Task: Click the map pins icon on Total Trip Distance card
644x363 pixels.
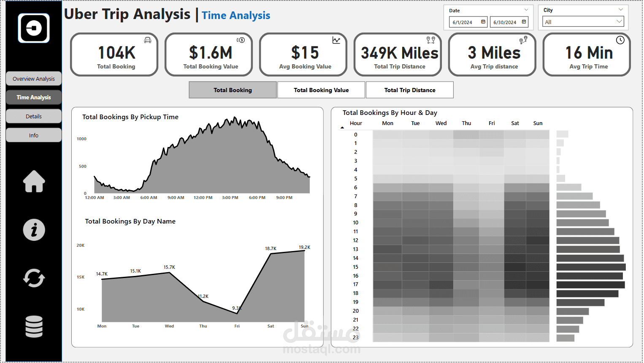Action: pyautogui.click(x=431, y=40)
